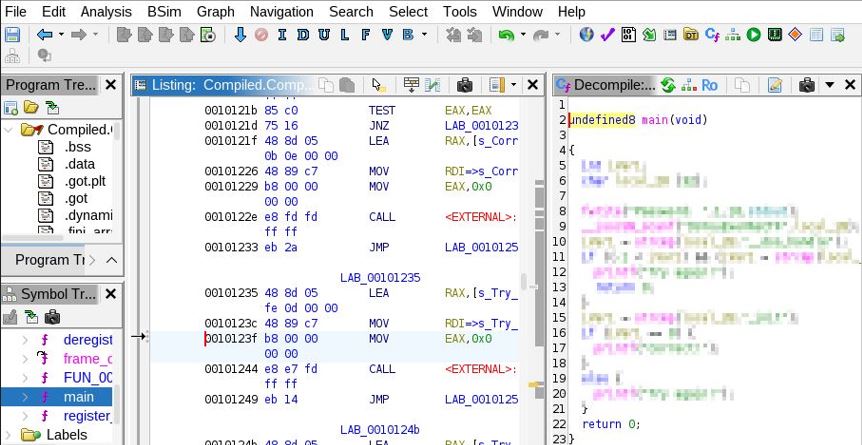Click the table with green arrow toolbar icon

tap(837, 35)
